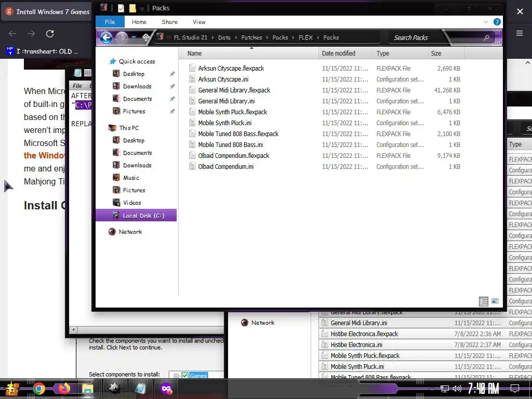This screenshot has width=532, height=399.
Task: Open the purple mask app on taskbar
Action: click(x=167, y=389)
